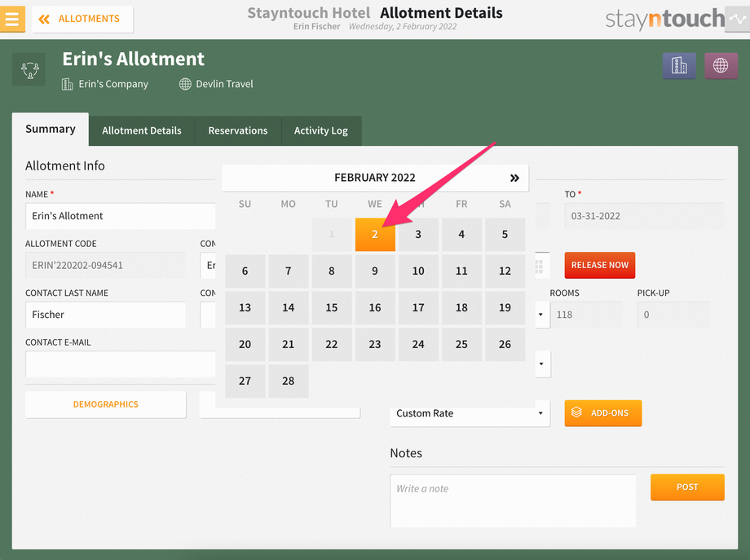Click the grid icon beside Release Now

(540, 266)
